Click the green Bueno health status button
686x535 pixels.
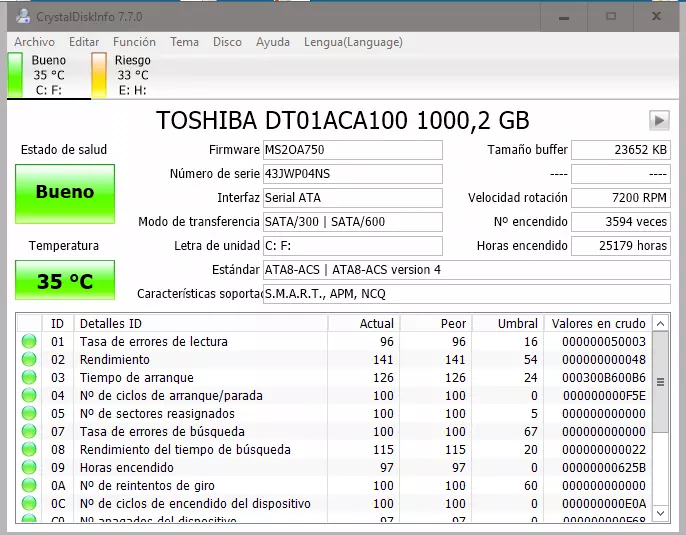pos(65,192)
